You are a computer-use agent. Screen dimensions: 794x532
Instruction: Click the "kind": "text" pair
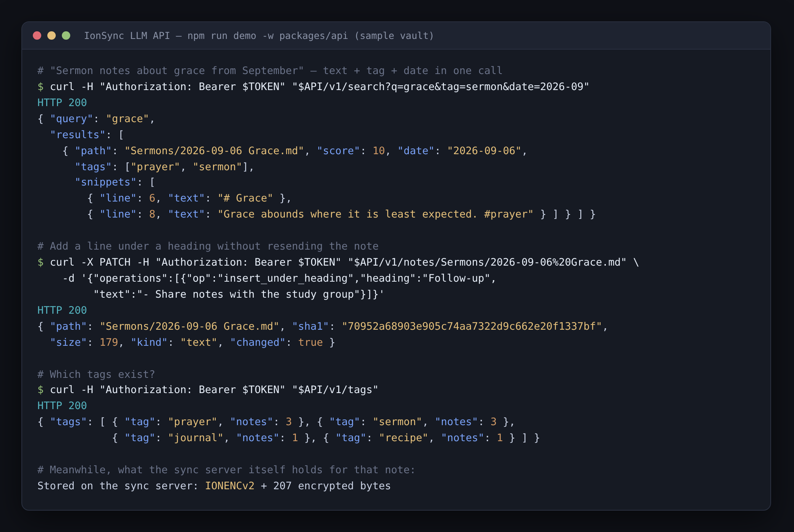(x=174, y=342)
